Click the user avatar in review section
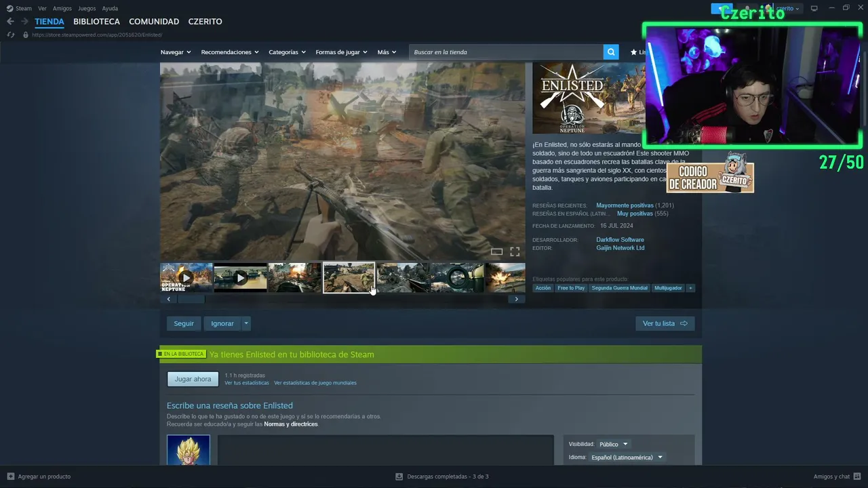Screen dimensions: 868x488 tap(189, 450)
